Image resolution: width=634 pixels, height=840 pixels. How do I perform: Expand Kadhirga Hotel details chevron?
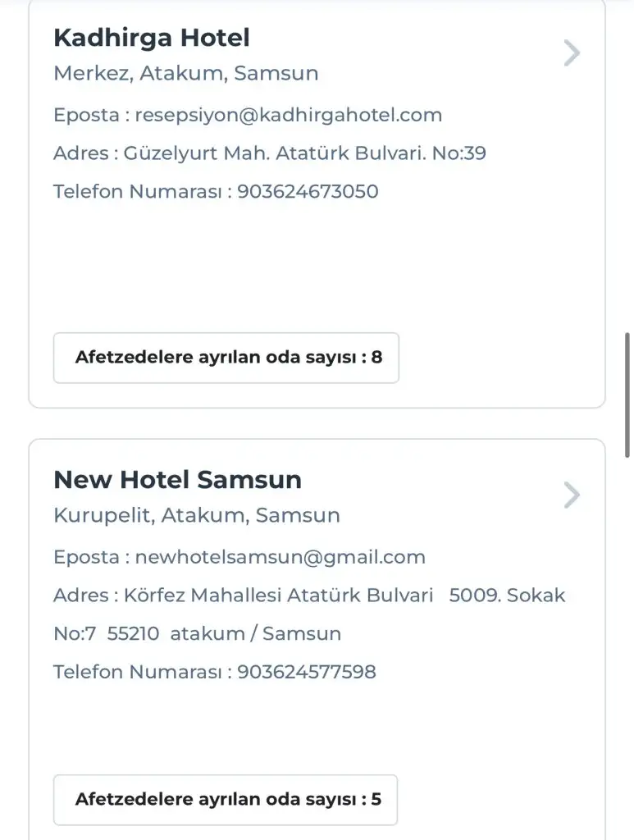(572, 53)
